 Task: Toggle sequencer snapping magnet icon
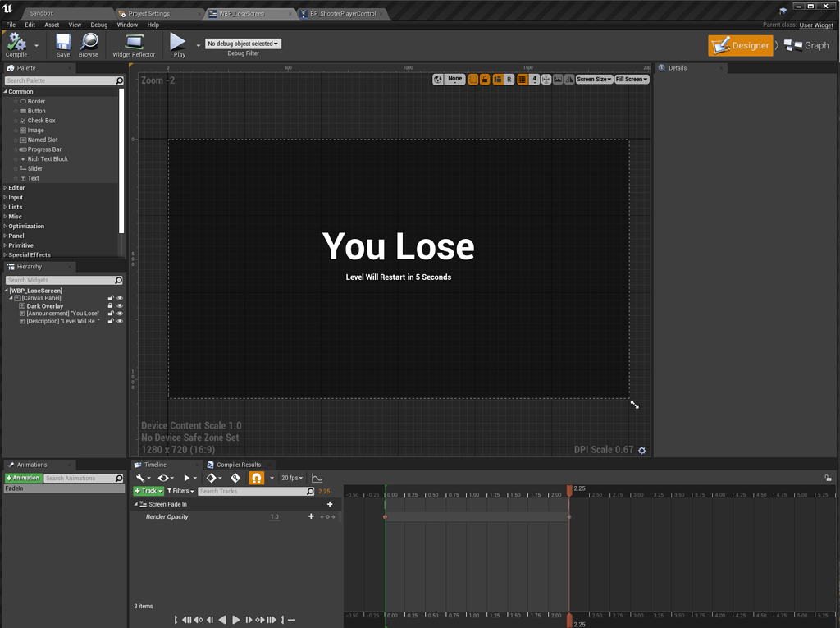257,478
